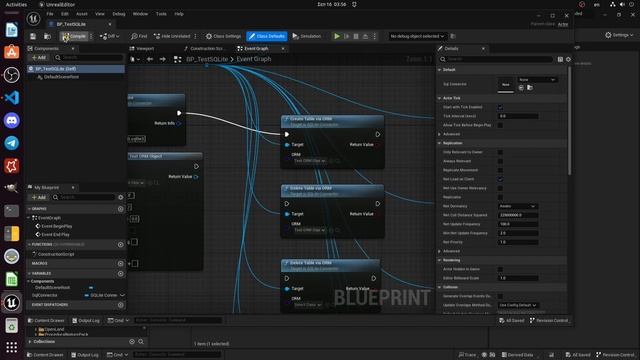Add new function with Functions plus icon
Image resolution: width=640 pixels, height=360 pixels.
(x=120, y=244)
